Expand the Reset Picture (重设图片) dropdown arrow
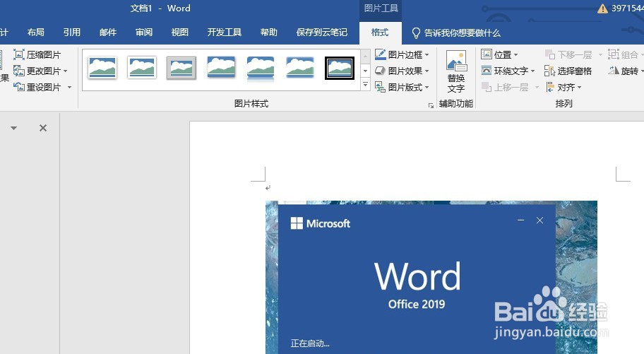This screenshot has height=354, width=644. 69,87
